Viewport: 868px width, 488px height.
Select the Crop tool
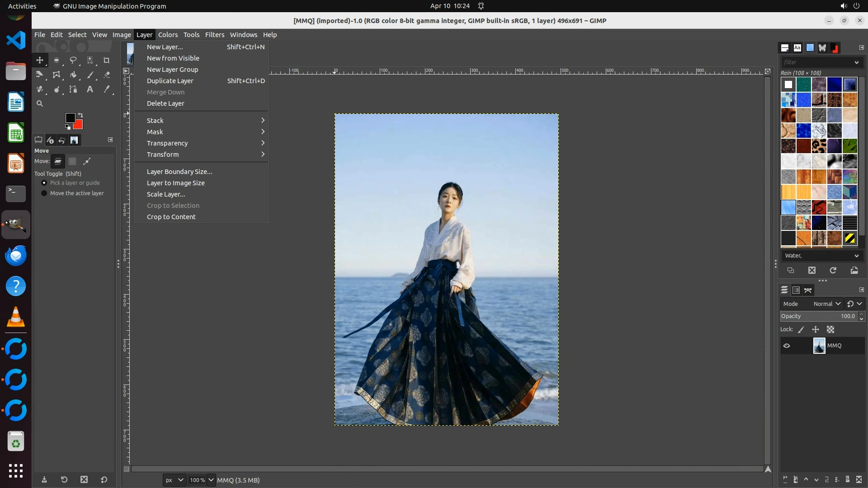click(x=107, y=60)
